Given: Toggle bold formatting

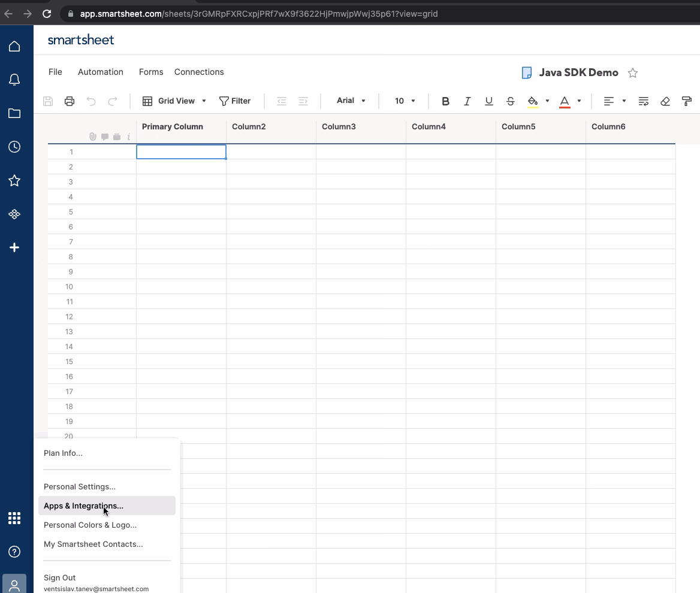Looking at the screenshot, I should pyautogui.click(x=445, y=101).
